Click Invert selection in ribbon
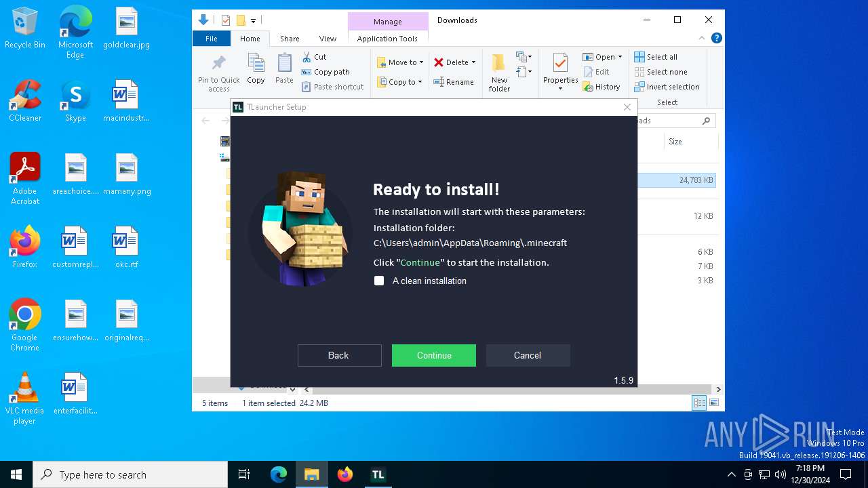The width and height of the screenshot is (868, 488). pyautogui.click(x=667, y=87)
